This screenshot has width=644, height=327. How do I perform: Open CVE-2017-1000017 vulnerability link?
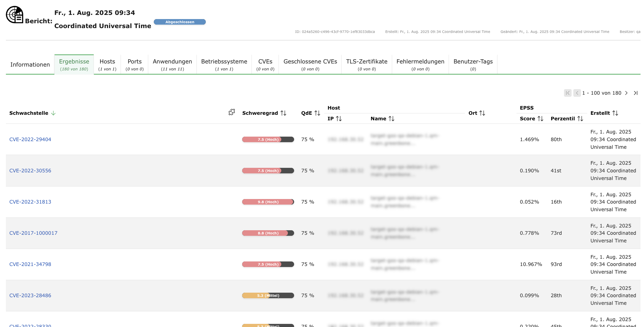(33, 233)
